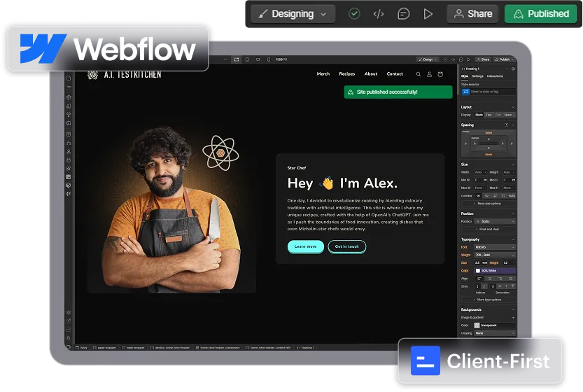
Task: Expand Float and clear options
Action: point(489,230)
